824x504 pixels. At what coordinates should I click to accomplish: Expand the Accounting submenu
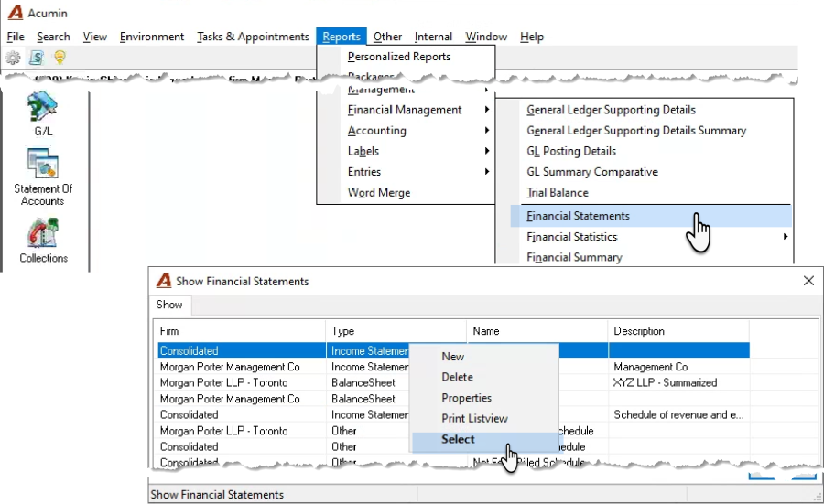pos(406,131)
